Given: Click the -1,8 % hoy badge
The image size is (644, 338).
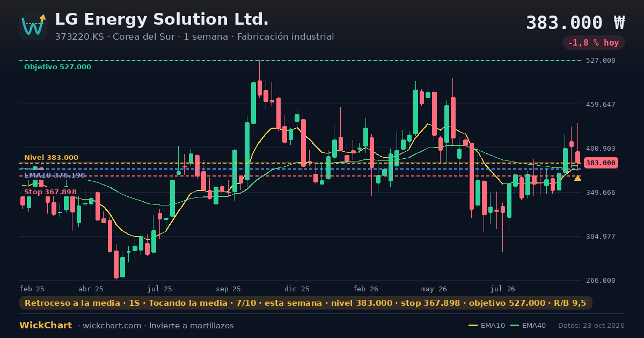Looking at the screenshot, I should coord(594,43).
